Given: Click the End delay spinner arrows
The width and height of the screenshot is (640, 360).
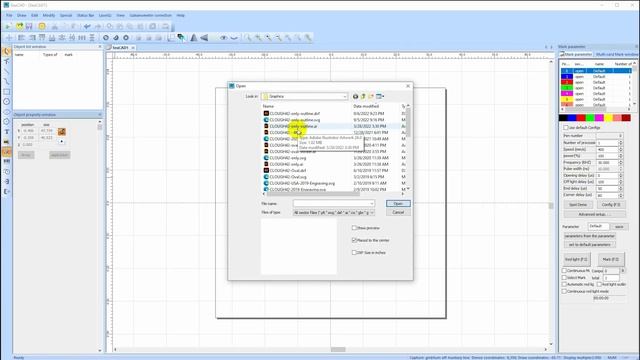Looking at the screenshot, I should [620, 189].
